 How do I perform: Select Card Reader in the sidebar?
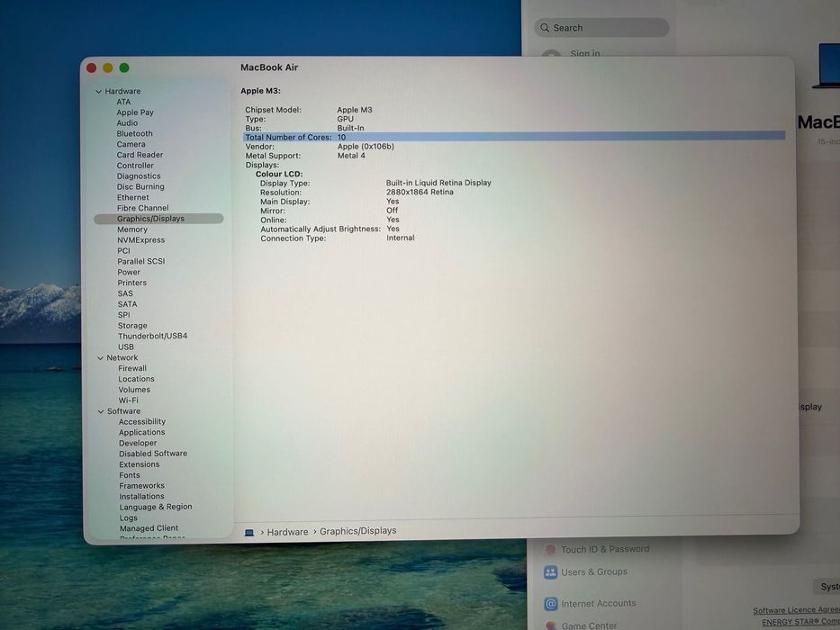(140, 155)
